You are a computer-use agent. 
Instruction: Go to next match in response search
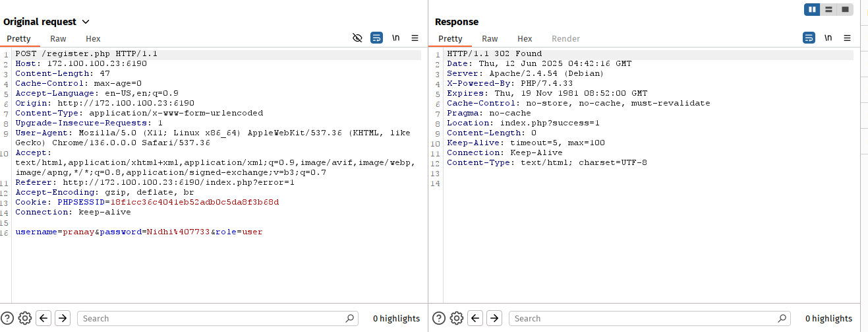coord(494,318)
